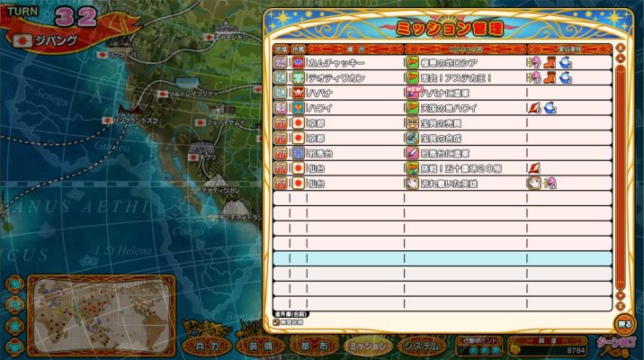Screen dimensions: 644x360
Task: Click the green flag icon in the カムチャッキー row
Action: point(412,63)
